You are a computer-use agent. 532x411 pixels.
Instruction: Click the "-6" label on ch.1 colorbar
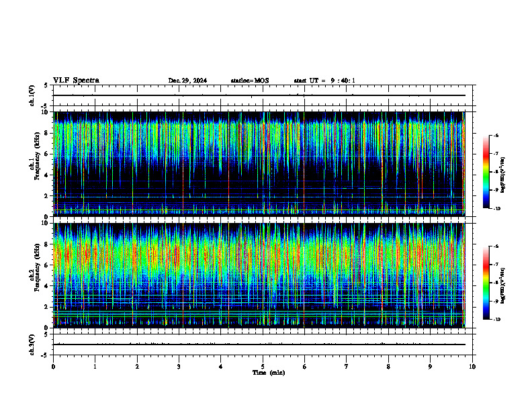(x=496, y=135)
